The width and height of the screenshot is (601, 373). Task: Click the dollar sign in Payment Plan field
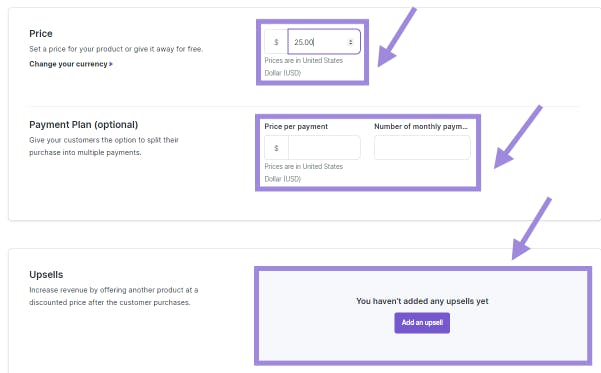coord(276,148)
